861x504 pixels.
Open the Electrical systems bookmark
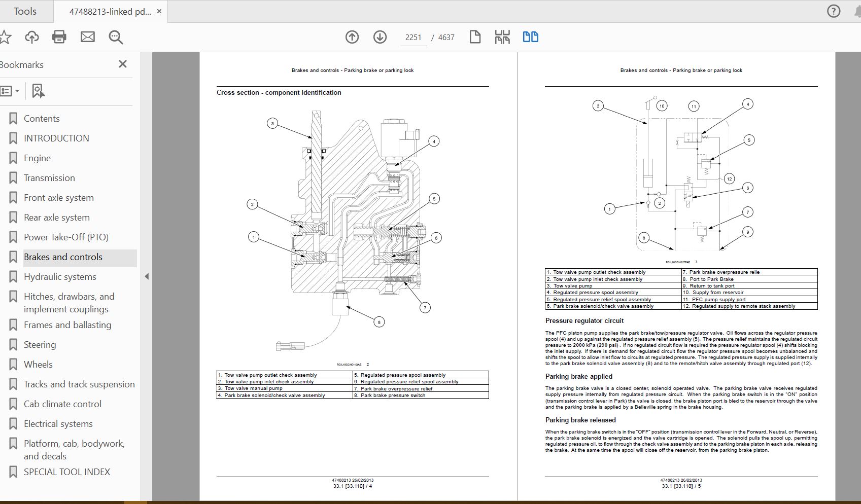click(x=58, y=424)
